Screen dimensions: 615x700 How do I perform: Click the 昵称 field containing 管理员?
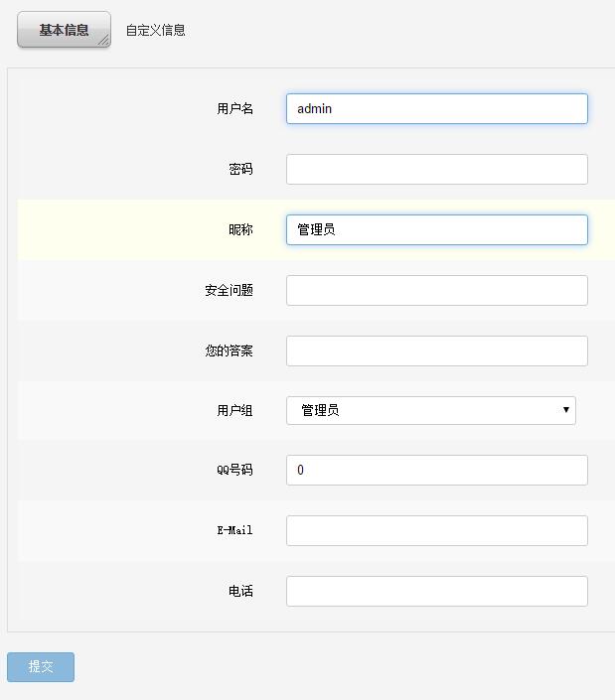(x=436, y=230)
